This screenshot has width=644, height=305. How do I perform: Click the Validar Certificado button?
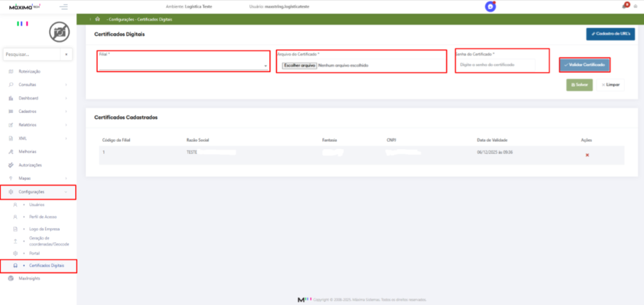click(x=584, y=65)
